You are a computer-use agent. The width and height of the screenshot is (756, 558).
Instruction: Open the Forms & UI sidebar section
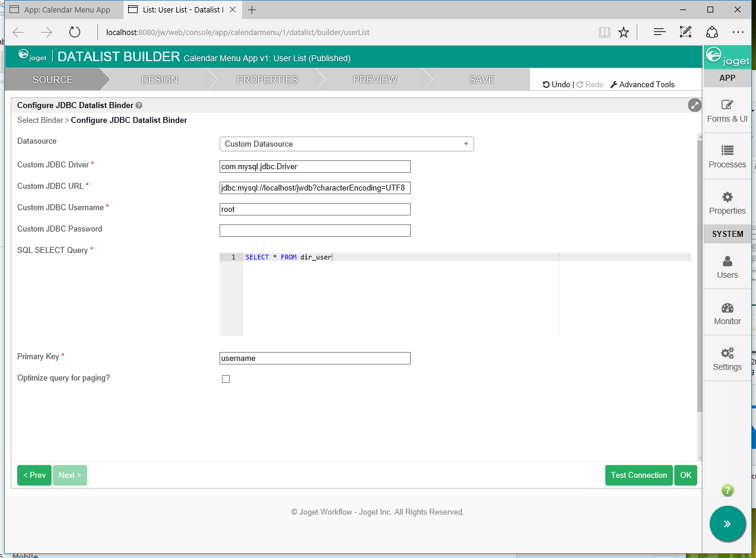pyautogui.click(x=727, y=111)
